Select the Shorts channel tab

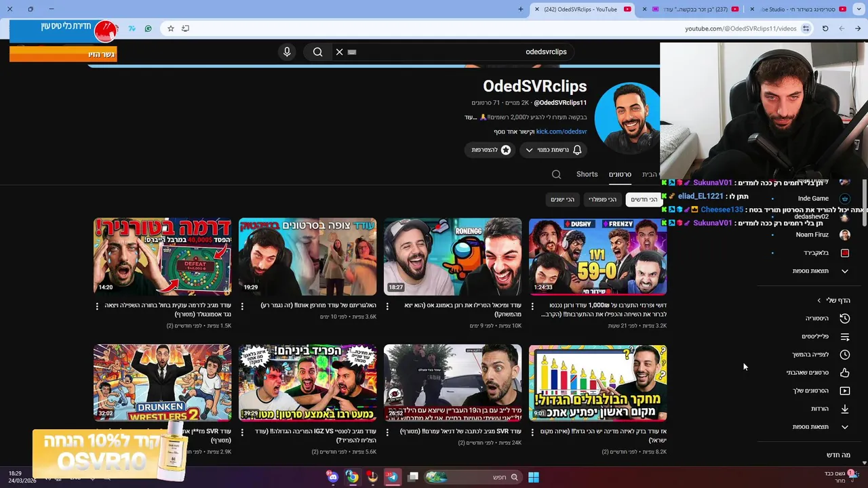pyautogui.click(x=587, y=174)
